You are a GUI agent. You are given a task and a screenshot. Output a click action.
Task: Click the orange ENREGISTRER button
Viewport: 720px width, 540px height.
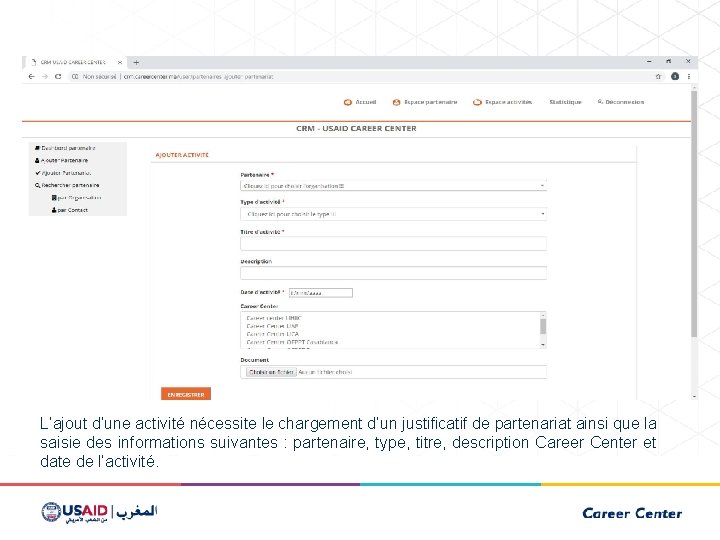click(x=186, y=394)
